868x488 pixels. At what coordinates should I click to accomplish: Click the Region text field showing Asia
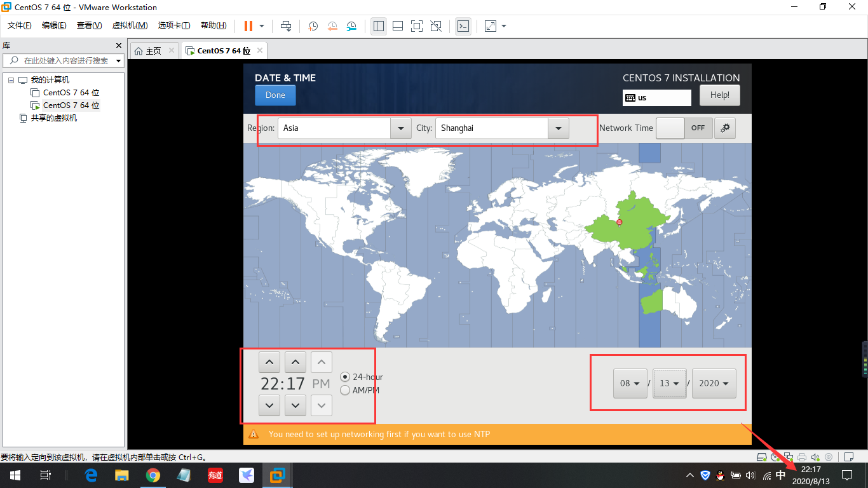pos(334,128)
